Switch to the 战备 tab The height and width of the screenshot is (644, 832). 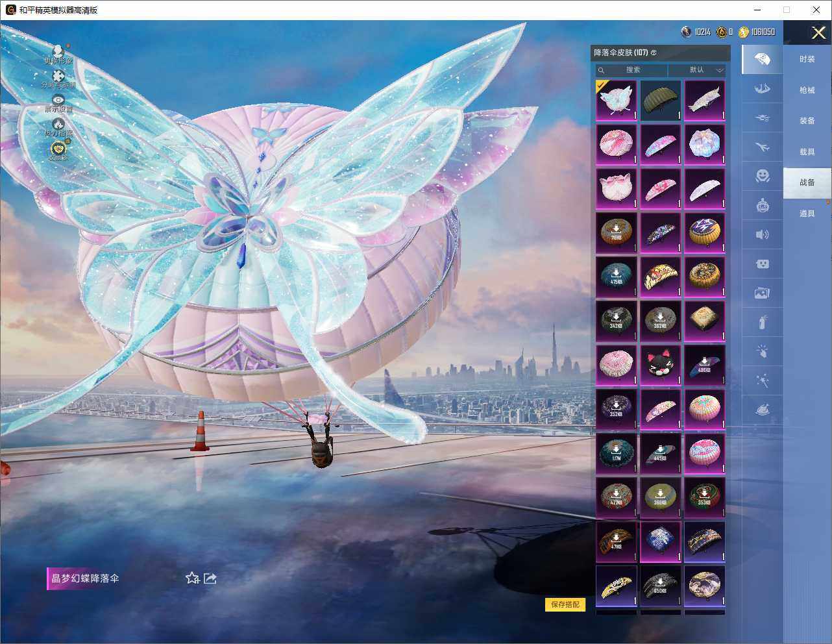807,182
